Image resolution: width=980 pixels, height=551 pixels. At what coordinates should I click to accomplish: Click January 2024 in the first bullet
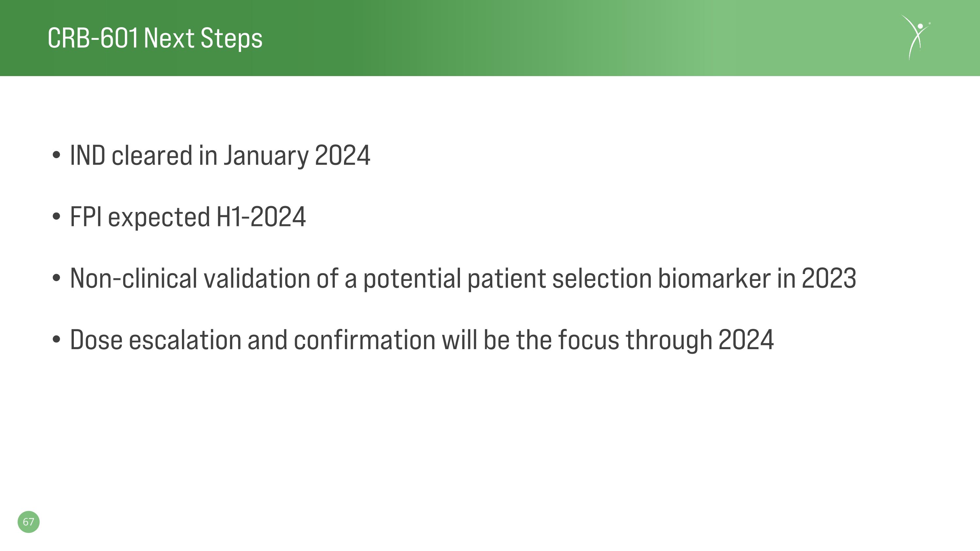coord(297,156)
